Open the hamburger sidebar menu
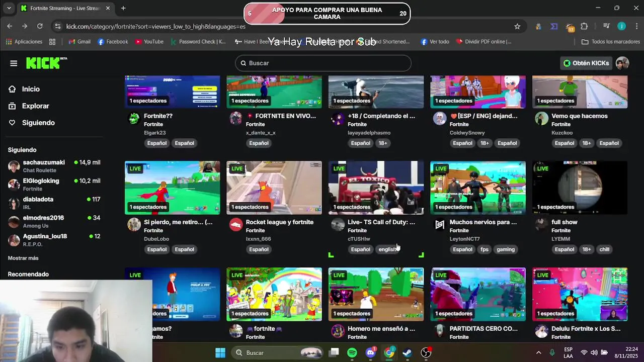The width and height of the screenshot is (644, 362). pos(14,63)
